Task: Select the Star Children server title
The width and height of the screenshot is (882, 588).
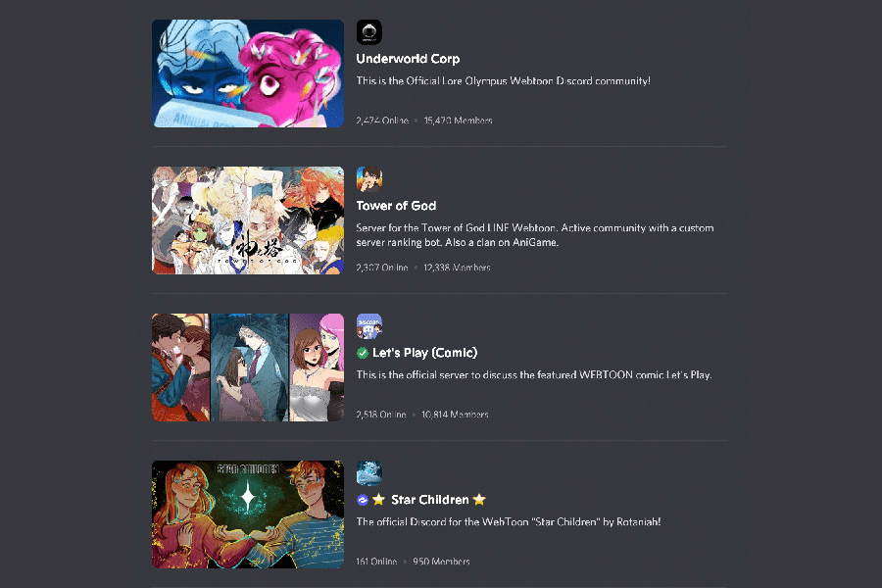Action: pos(430,500)
